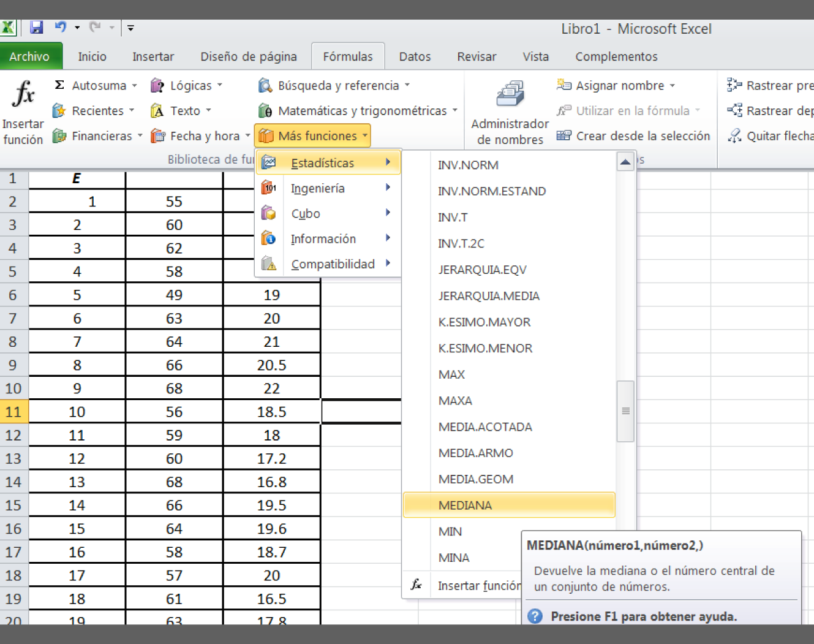The width and height of the screenshot is (814, 644).
Task: Open the Financieras functions icon
Action: [59, 135]
